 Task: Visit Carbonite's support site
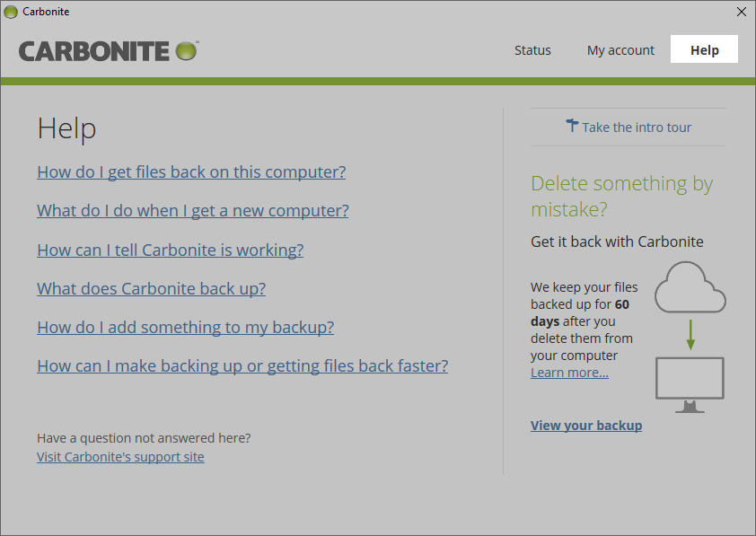[120, 457]
